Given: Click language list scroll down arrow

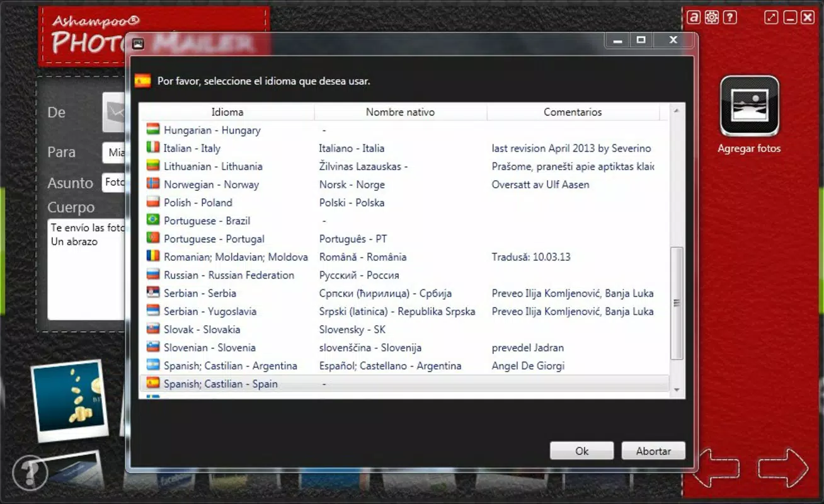Looking at the screenshot, I should point(677,391).
